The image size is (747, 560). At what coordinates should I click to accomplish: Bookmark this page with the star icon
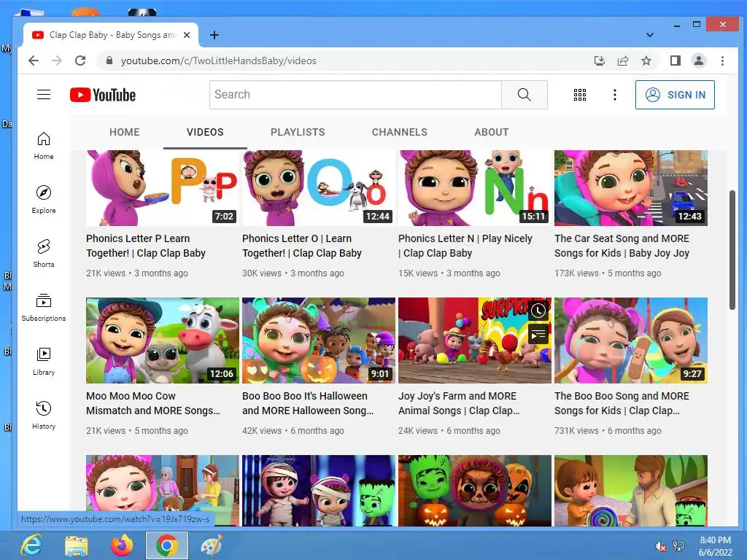click(646, 61)
